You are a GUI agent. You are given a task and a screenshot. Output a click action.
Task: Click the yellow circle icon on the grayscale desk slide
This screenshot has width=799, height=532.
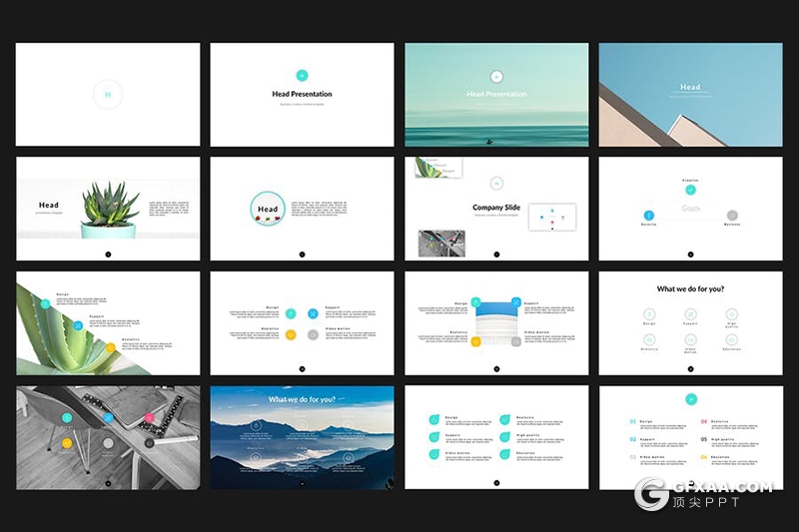click(x=67, y=442)
